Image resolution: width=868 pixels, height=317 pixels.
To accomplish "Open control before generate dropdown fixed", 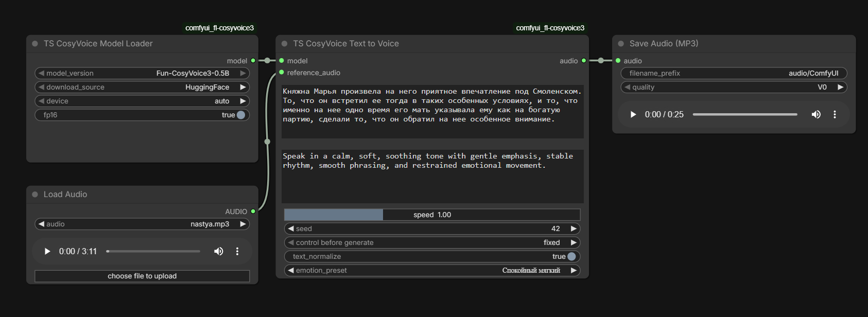I will pyautogui.click(x=432, y=242).
